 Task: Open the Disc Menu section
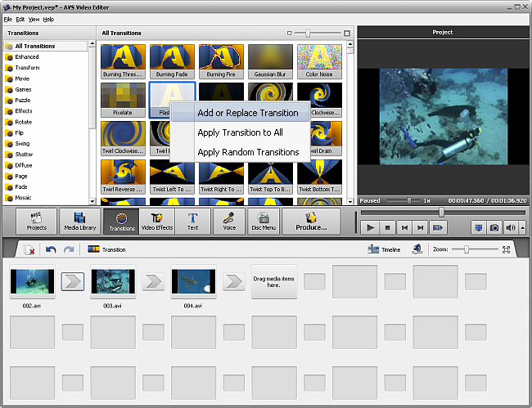click(264, 222)
